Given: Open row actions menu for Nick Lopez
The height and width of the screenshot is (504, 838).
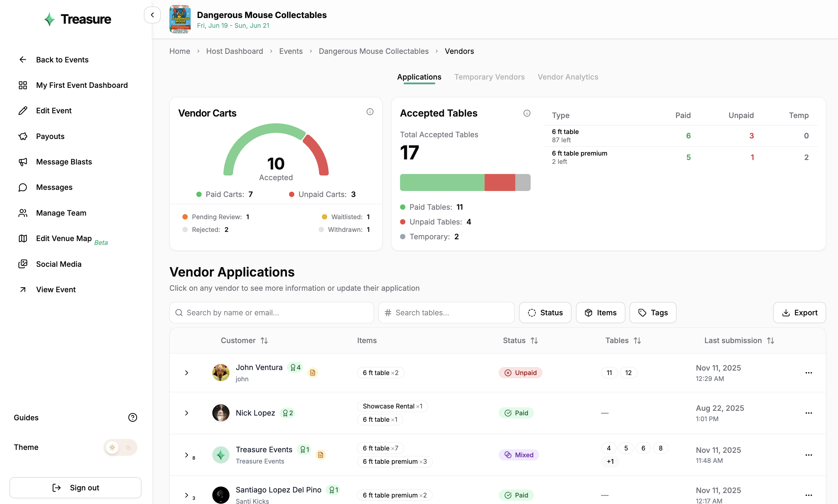Looking at the screenshot, I should pos(808,413).
